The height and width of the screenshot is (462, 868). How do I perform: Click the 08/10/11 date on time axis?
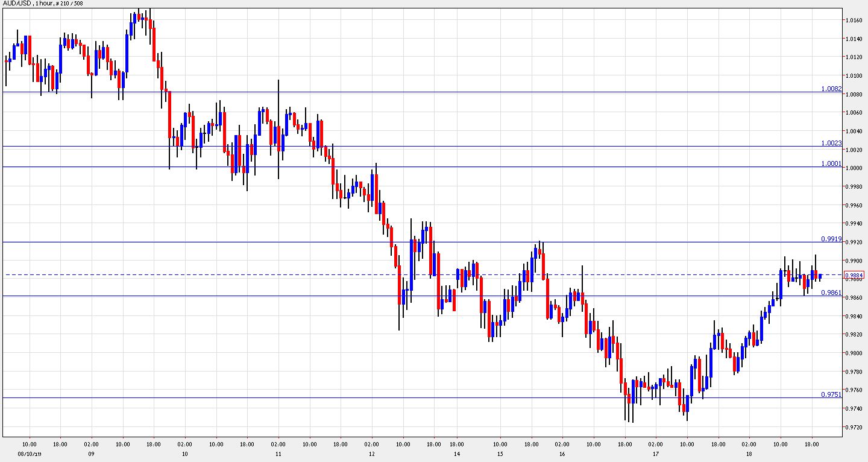(29, 454)
